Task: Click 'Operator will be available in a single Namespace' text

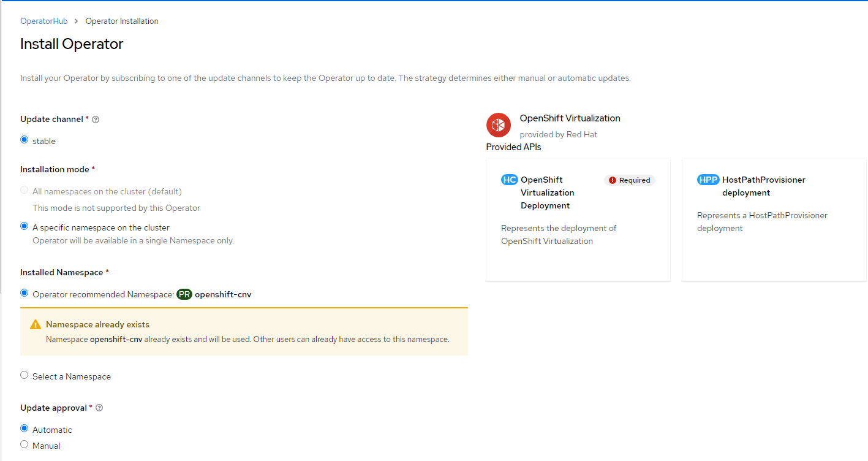Action: 134,240
